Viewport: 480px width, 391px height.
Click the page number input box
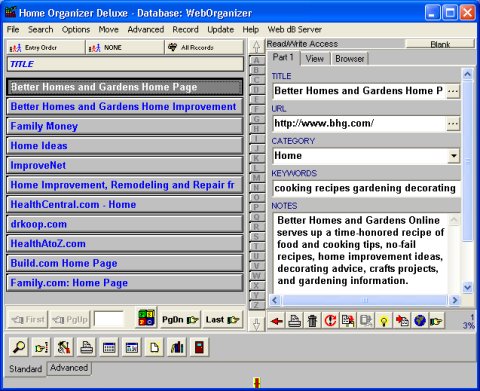tap(109, 319)
